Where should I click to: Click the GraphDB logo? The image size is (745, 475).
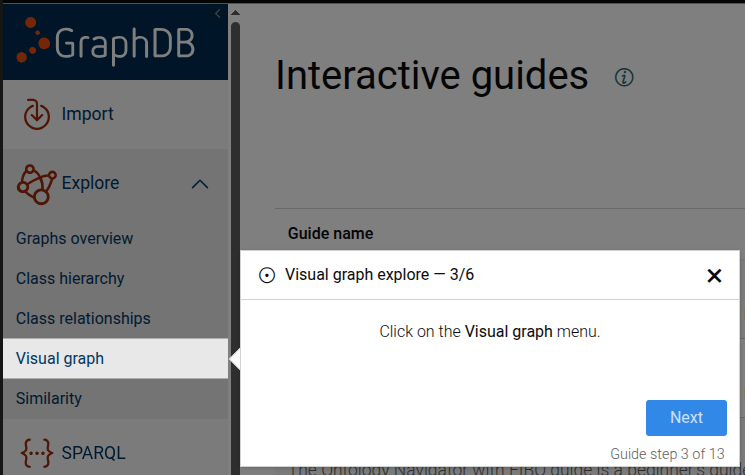coord(107,41)
